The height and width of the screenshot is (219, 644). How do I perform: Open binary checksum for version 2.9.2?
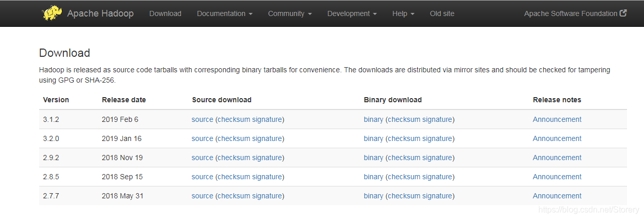point(404,158)
